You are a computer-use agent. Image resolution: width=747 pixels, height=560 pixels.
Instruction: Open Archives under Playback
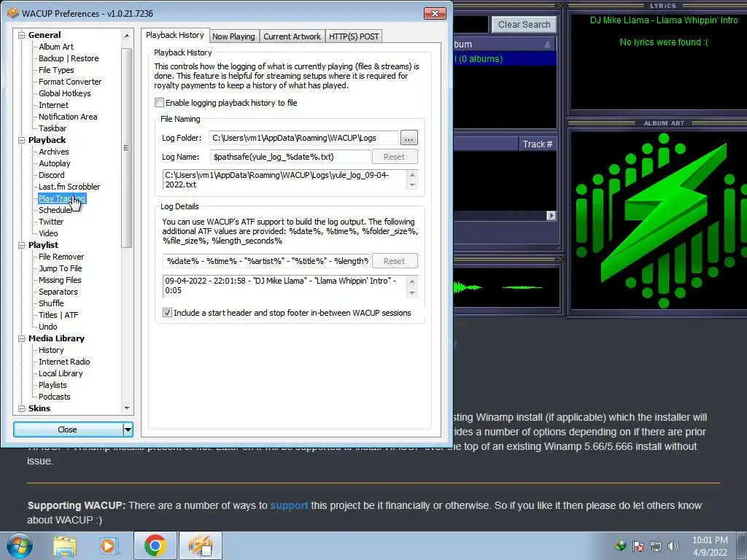point(54,152)
